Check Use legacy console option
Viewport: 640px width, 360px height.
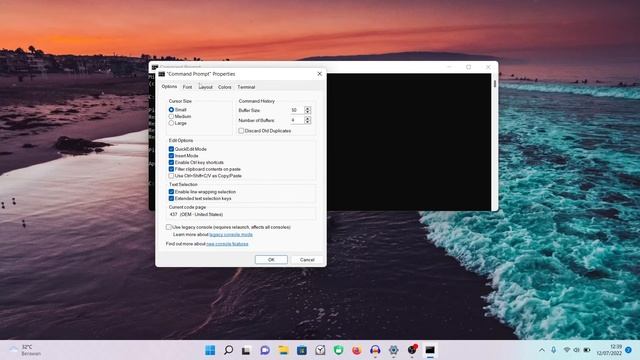[x=169, y=227]
